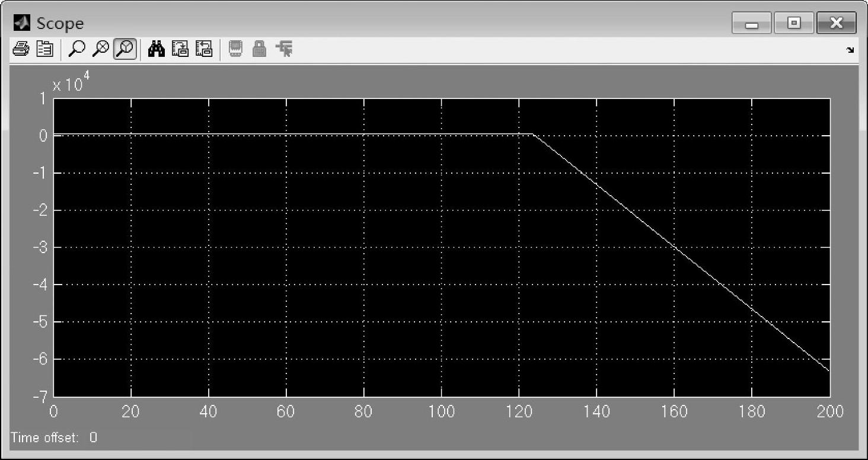Click the x-axis label 60
Screen dimensions: 868x460
click(286, 411)
